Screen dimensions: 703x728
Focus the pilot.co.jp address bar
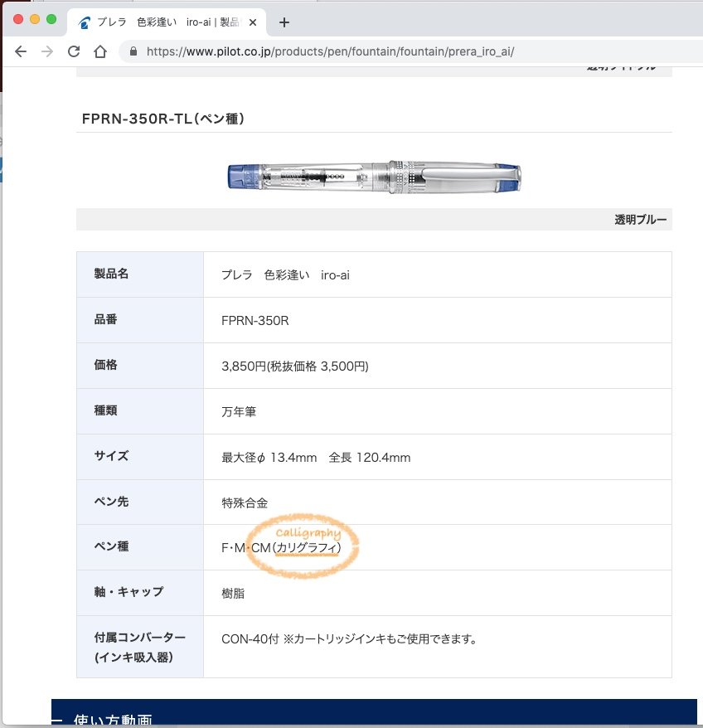tap(332, 51)
